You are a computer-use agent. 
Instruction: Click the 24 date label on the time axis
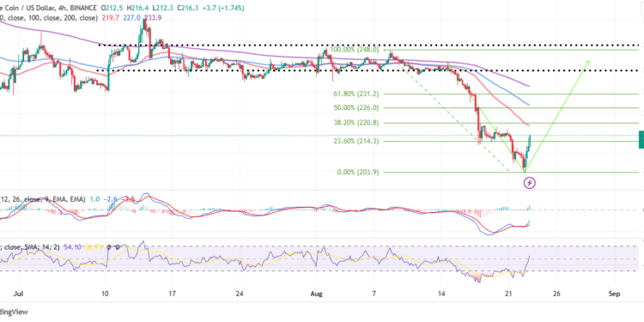(240, 294)
